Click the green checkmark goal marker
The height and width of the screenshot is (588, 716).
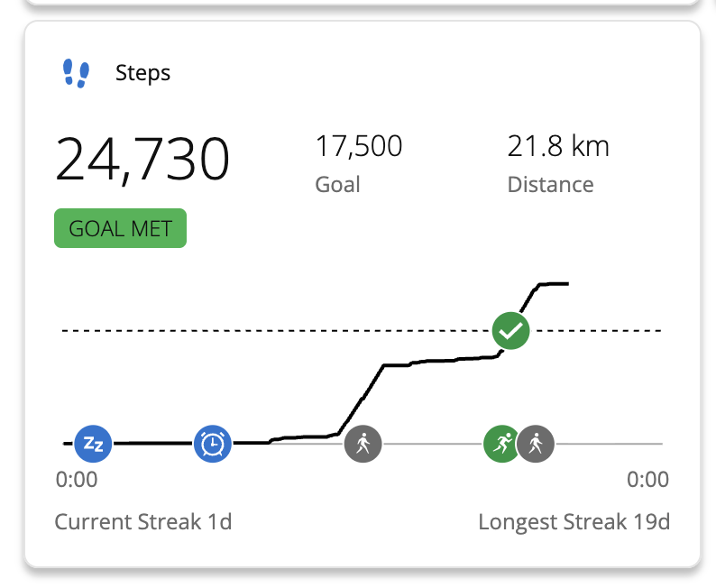click(510, 331)
